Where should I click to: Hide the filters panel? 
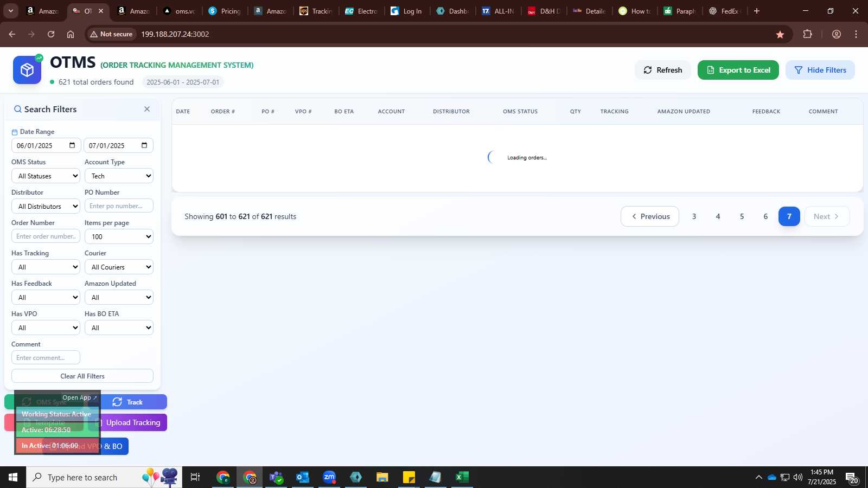point(820,70)
